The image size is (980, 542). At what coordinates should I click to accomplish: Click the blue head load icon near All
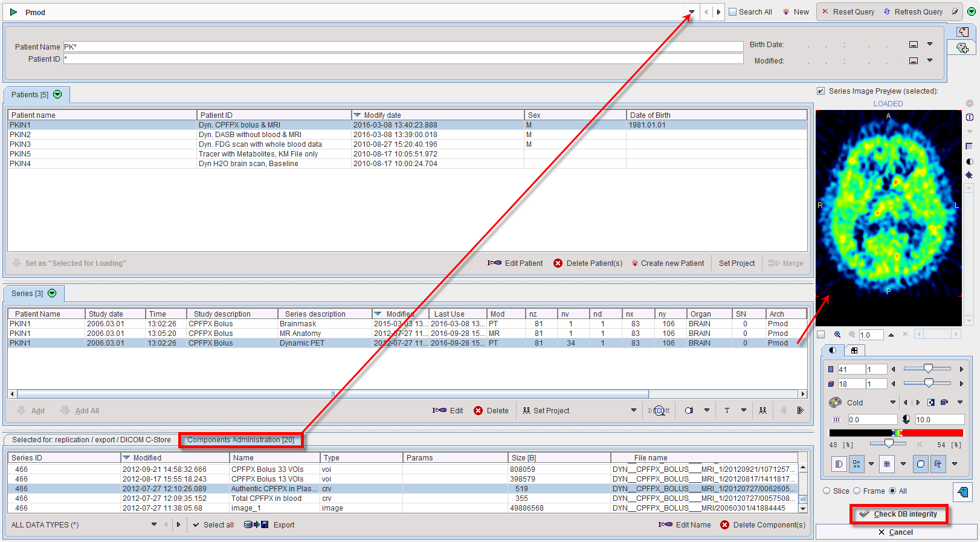tap(963, 492)
